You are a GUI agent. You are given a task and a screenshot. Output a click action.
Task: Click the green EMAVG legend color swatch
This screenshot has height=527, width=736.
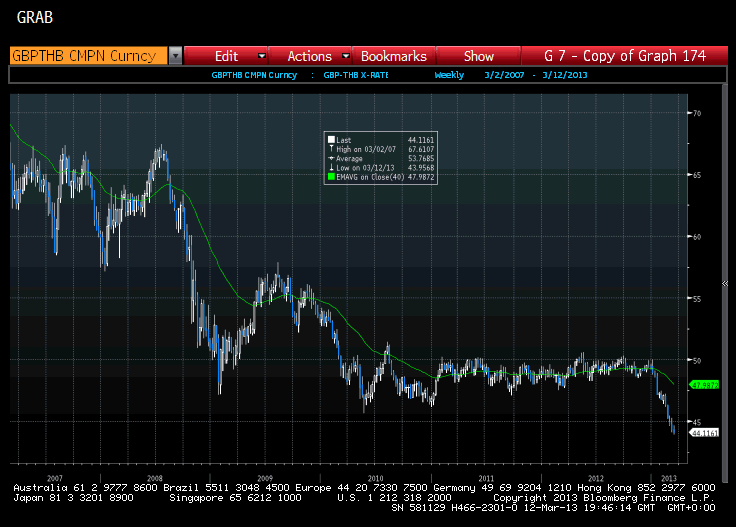tap(331, 177)
